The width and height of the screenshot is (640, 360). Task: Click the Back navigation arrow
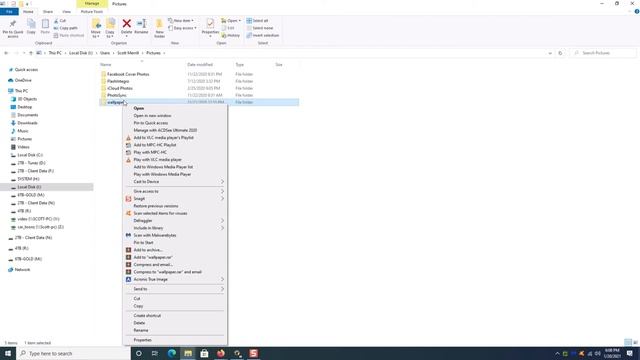tap(6, 53)
